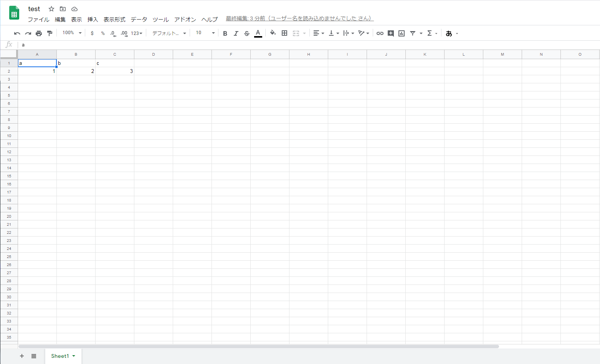
Task: Toggle bold formatting
Action: (225, 33)
